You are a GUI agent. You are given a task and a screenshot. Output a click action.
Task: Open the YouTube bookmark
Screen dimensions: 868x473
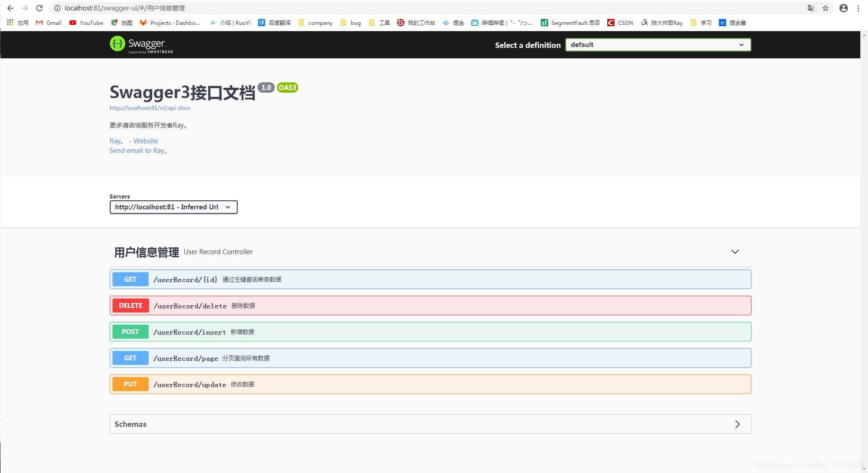click(86, 23)
